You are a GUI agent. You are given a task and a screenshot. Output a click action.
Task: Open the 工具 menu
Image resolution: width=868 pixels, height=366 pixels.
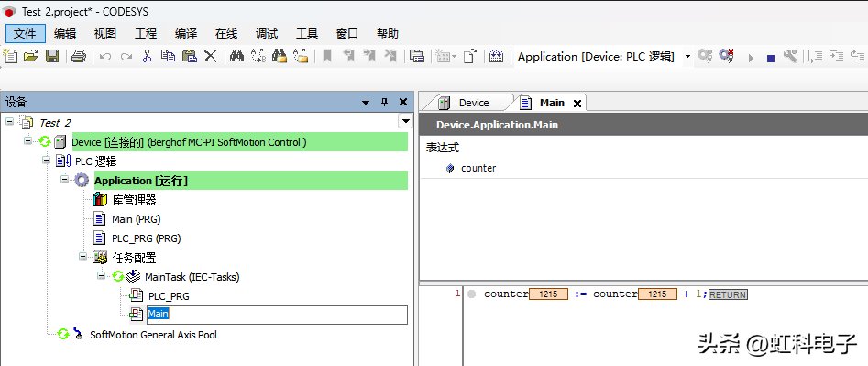coord(307,33)
